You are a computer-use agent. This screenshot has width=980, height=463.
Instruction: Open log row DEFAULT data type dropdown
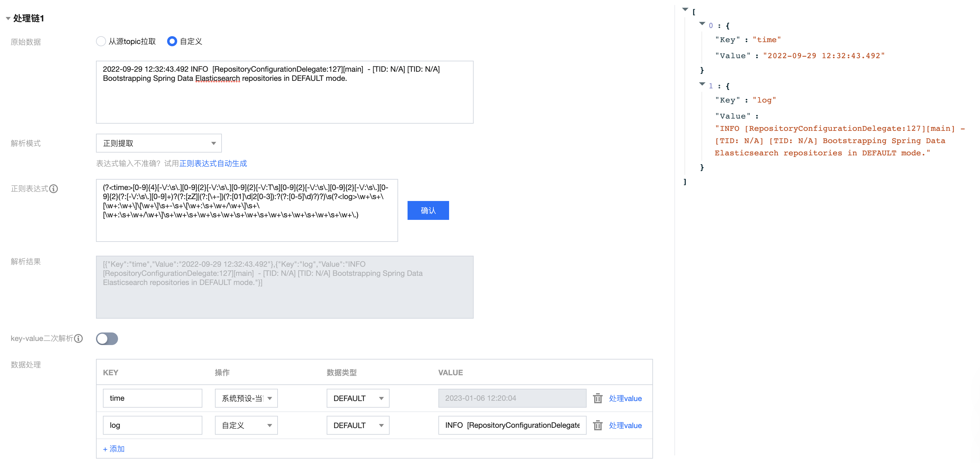click(358, 425)
